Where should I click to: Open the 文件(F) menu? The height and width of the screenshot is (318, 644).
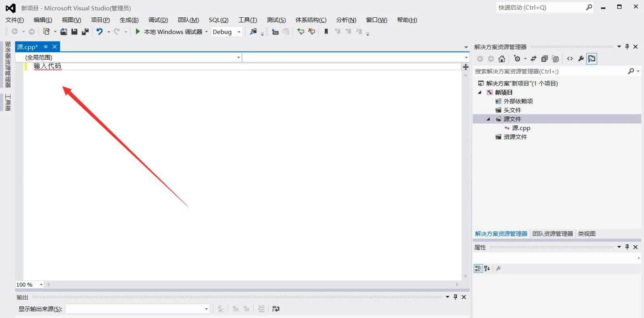tap(14, 20)
